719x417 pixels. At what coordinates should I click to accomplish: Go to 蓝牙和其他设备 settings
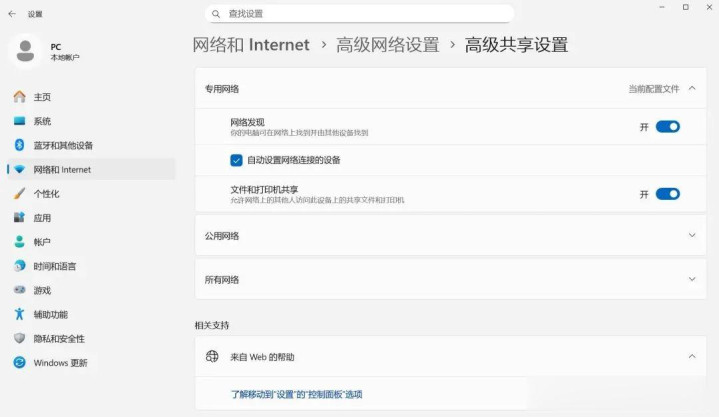pos(91,145)
